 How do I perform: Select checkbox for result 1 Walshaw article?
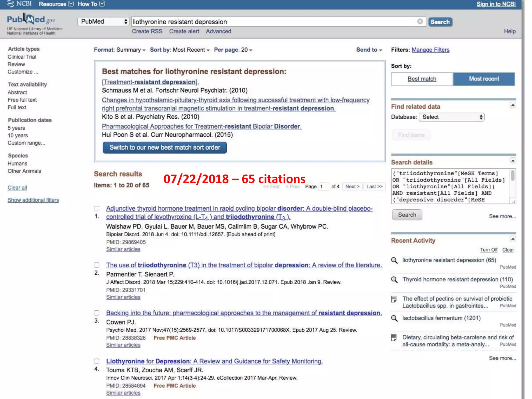(x=97, y=208)
